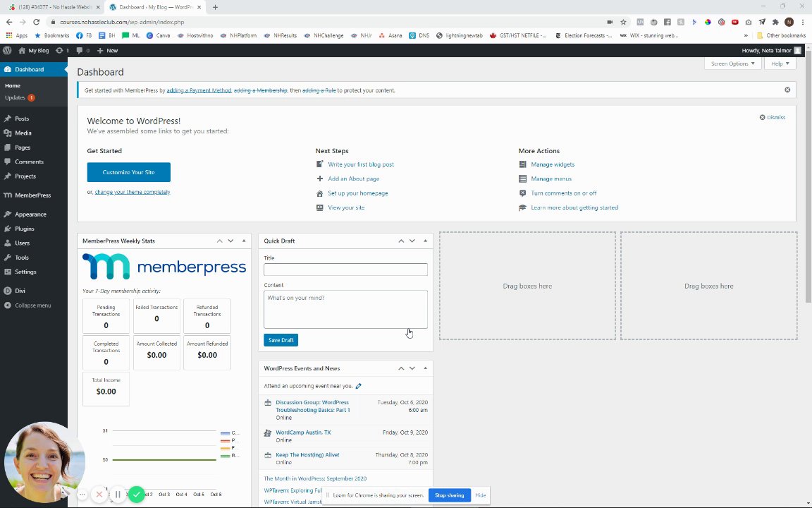
Task: Collapse the Quick Draft panel
Action: (425, 241)
